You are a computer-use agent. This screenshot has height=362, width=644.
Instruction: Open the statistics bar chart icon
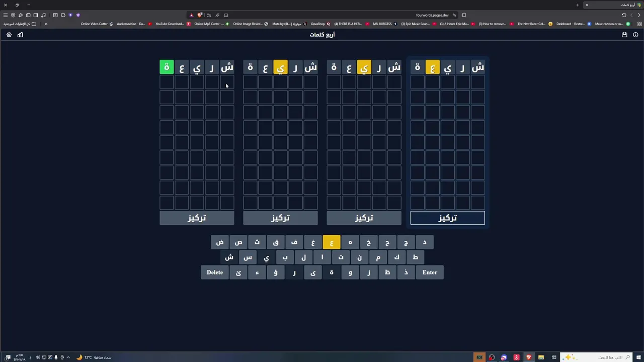point(20,35)
